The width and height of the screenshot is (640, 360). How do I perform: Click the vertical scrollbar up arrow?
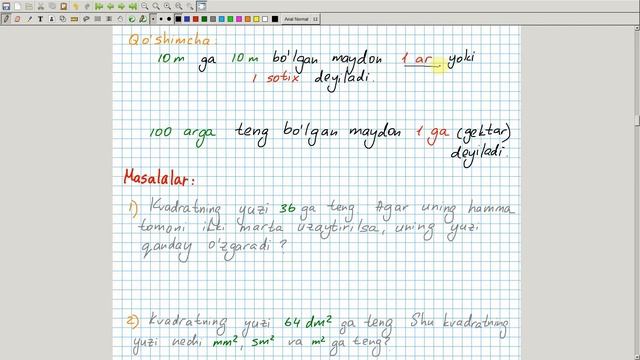coord(637,28)
